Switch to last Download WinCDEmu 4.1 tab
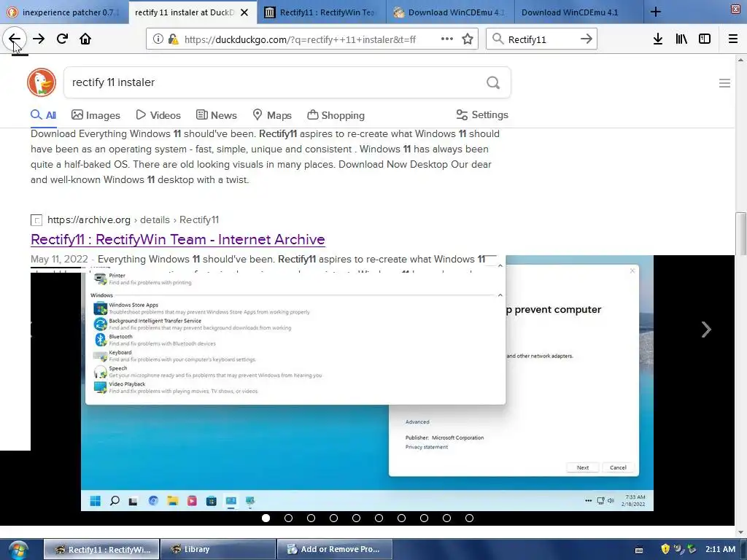 tap(578, 12)
